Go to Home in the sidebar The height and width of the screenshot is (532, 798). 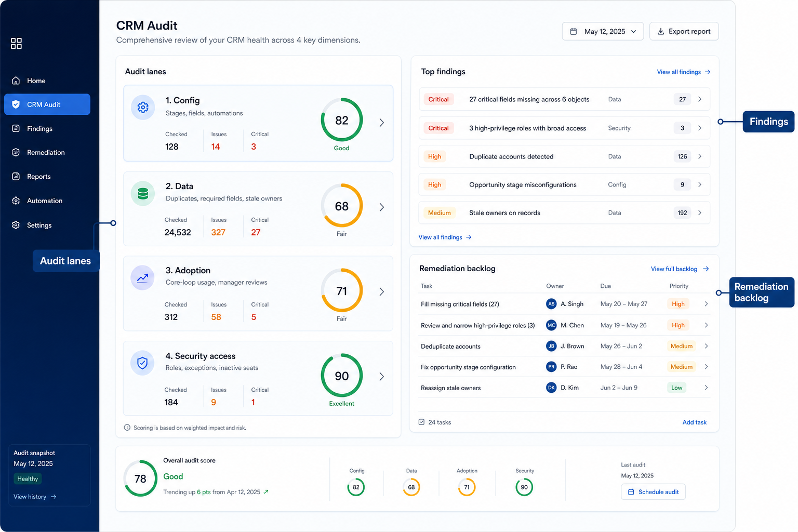tap(47, 81)
